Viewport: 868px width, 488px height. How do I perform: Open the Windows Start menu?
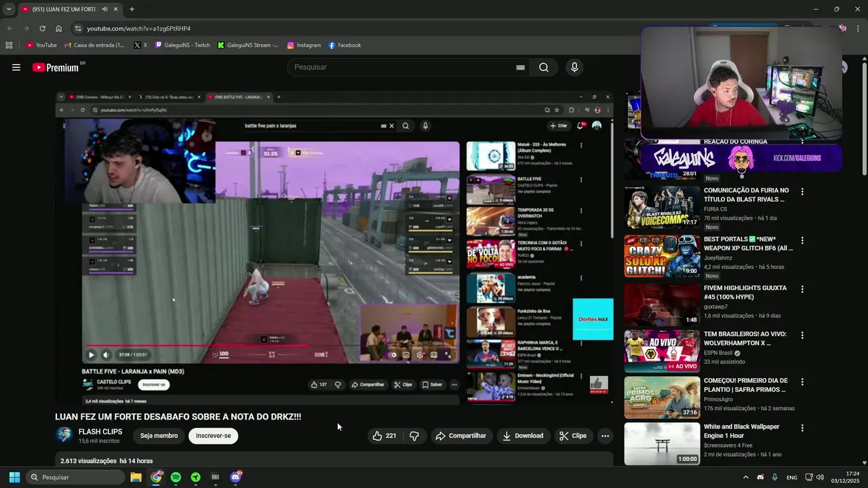point(14,477)
